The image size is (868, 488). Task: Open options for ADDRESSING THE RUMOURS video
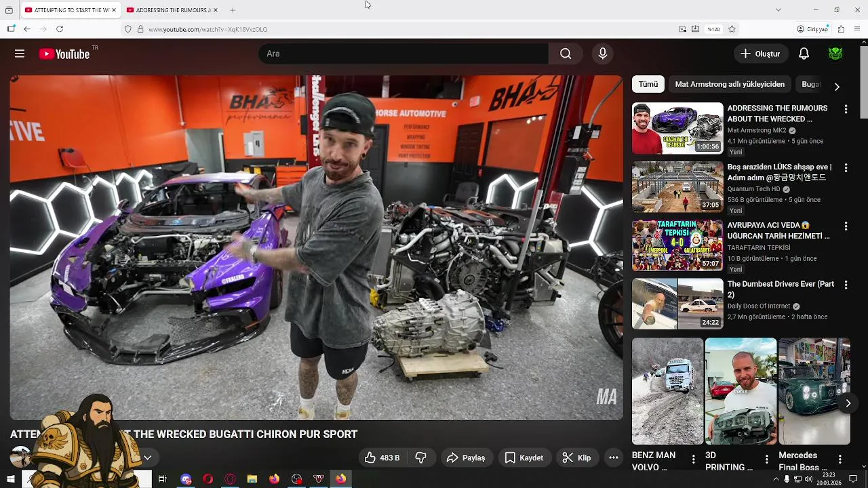(846, 109)
